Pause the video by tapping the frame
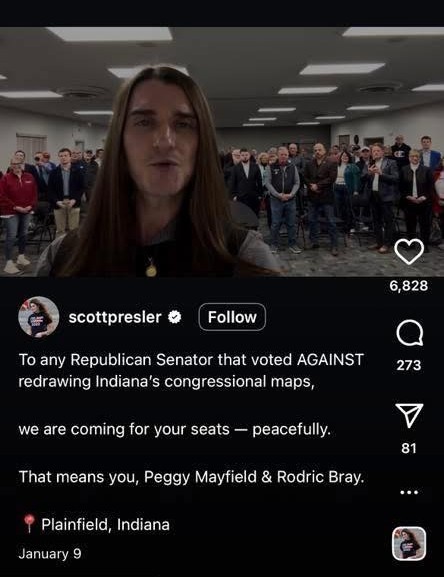The width and height of the screenshot is (444, 577). 222,151
